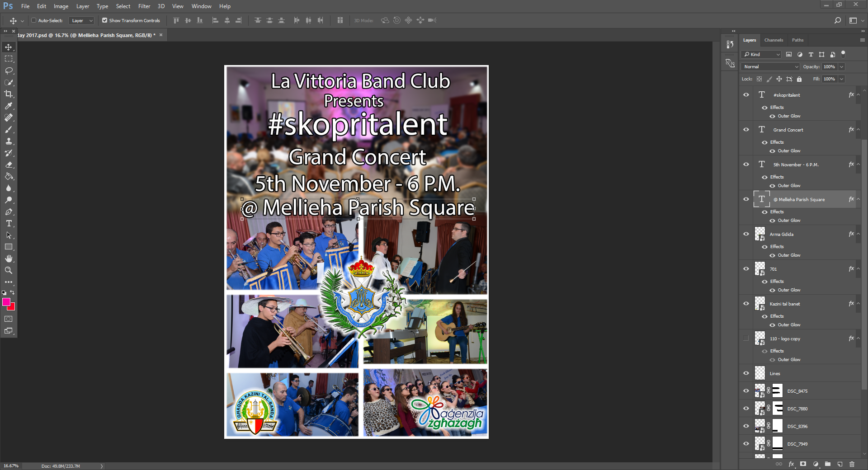Screen dimensions: 868x470
Task: Show the 110 - logo copy layer
Action: 746,338
